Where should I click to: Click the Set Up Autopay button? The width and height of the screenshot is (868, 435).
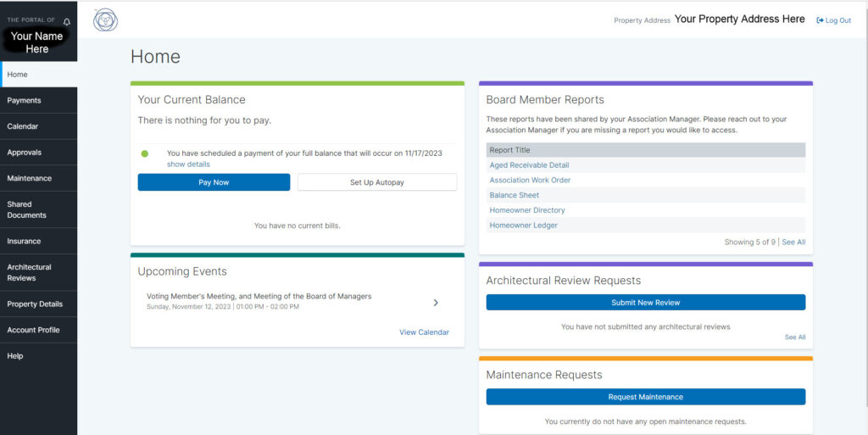coord(377,182)
